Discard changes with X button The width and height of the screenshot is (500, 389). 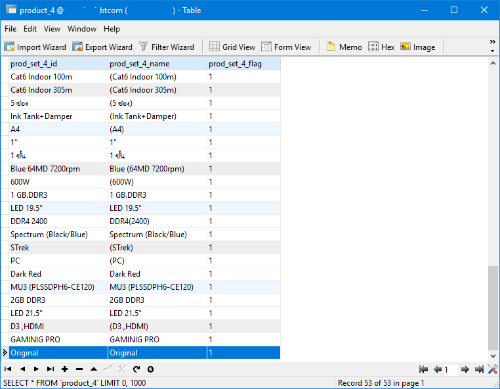(122, 369)
